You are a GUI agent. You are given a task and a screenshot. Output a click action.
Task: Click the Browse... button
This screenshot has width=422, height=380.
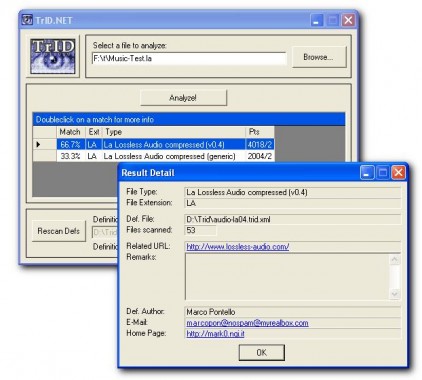(x=319, y=57)
